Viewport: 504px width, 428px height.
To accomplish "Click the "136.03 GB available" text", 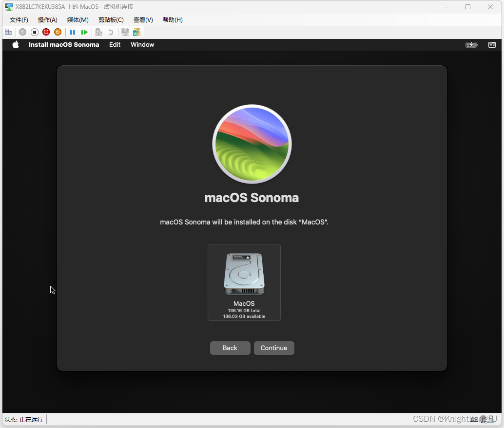I will click(x=244, y=316).
